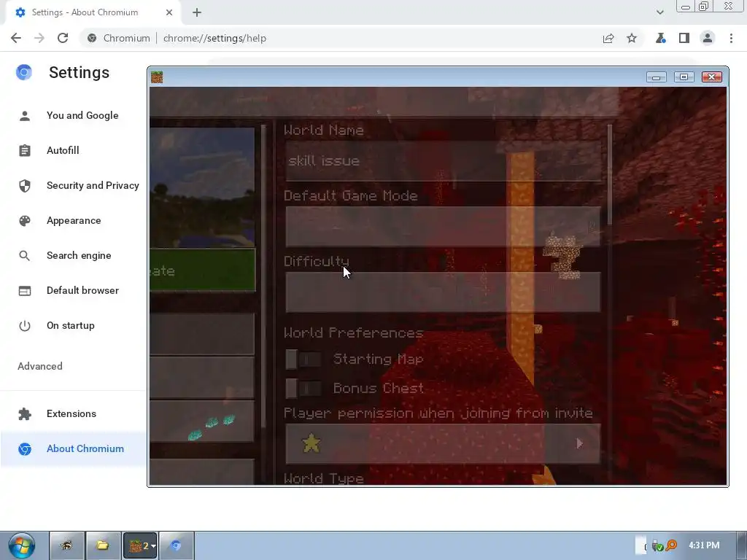Click the Minecraft settings panel scrollbar

[609, 174]
